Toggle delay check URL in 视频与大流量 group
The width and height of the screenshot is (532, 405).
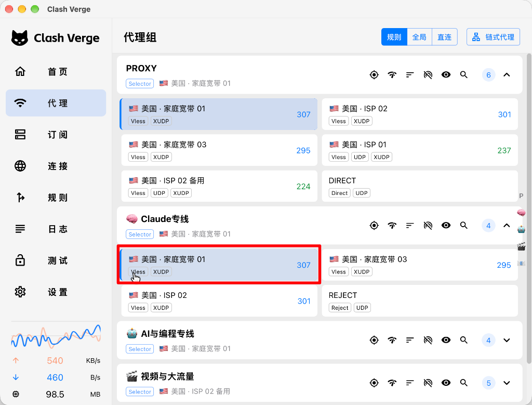[428, 383]
